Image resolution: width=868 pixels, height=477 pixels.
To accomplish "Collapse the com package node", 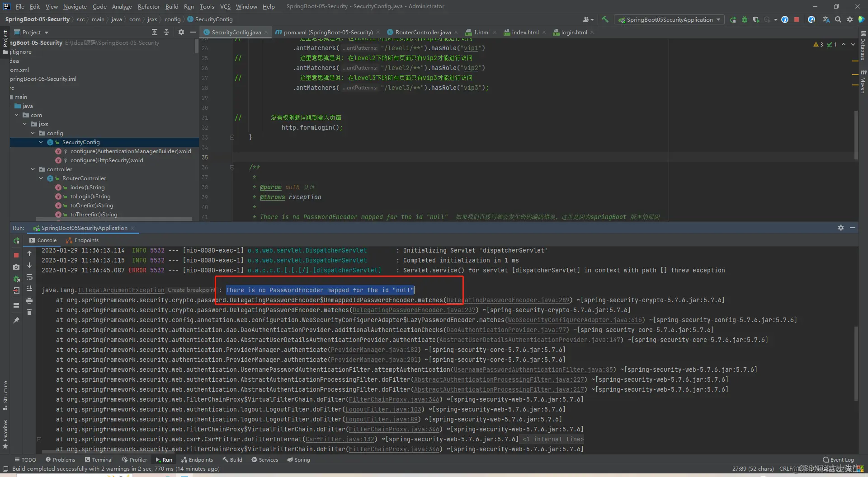I will [x=17, y=115].
